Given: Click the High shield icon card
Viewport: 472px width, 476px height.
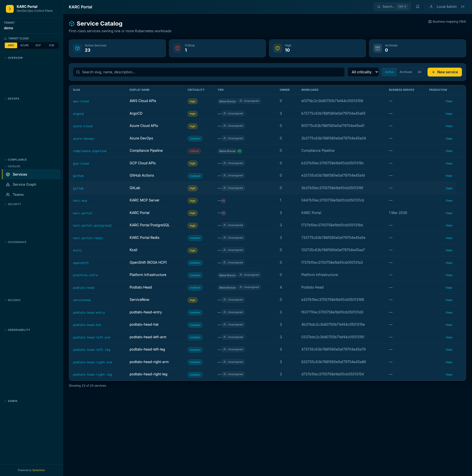Looking at the screenshot, I should (278, 48).
